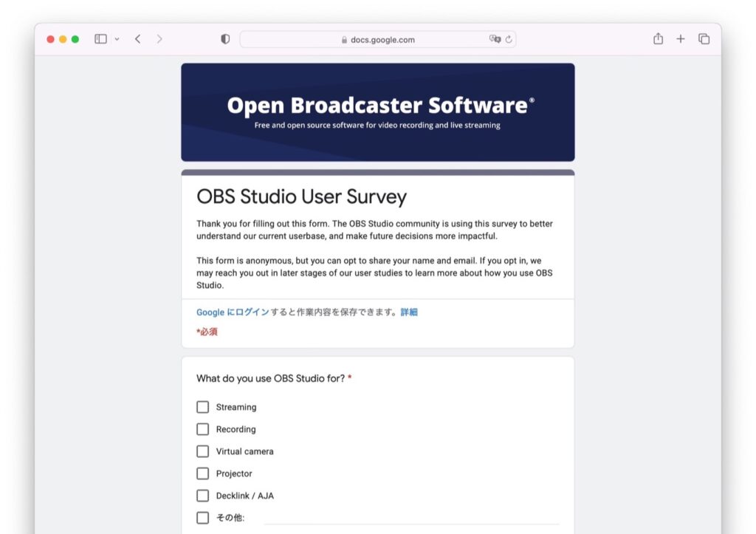
Task: Open the 詳細 link
Action: click(x=410, y=312)
